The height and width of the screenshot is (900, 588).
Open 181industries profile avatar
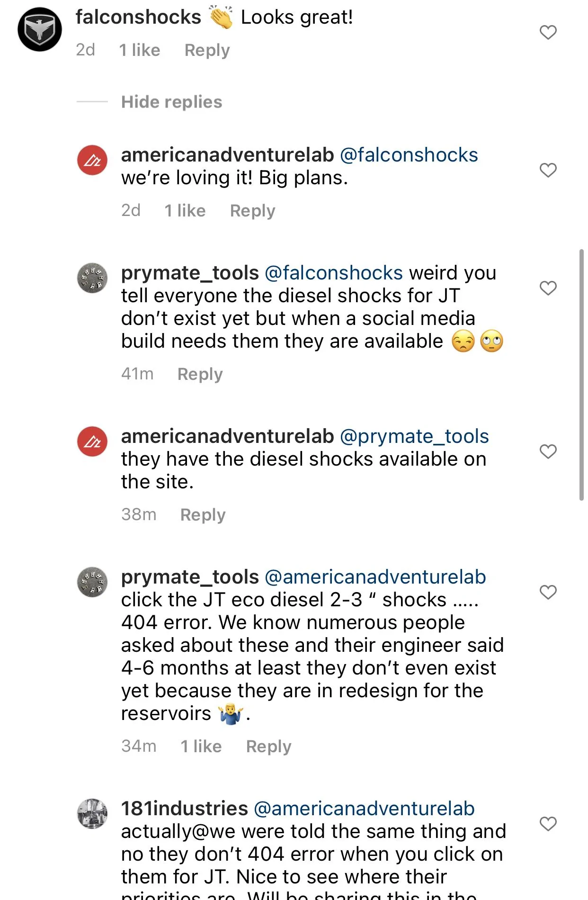tap(92, 814)
